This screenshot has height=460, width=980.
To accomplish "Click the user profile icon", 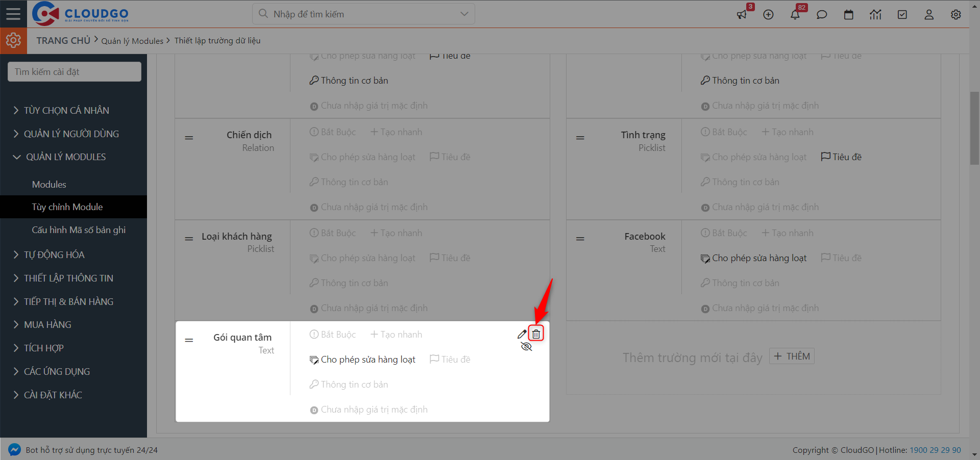I will tap(928, 15).
